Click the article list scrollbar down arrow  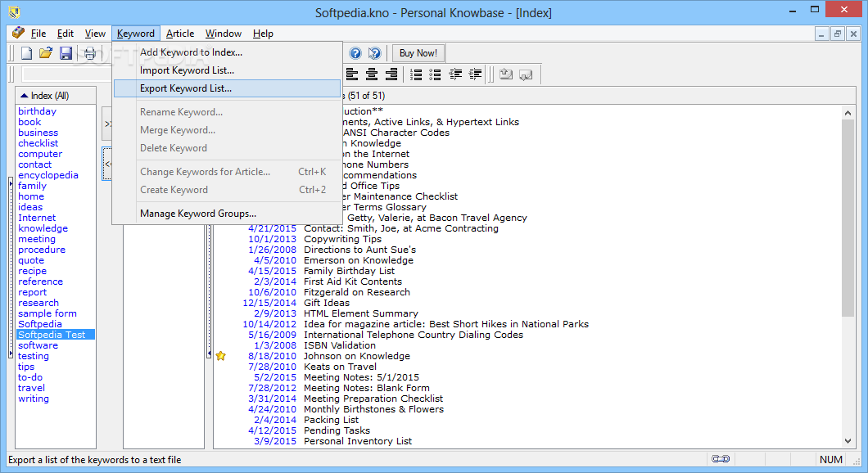click(848, 441)
